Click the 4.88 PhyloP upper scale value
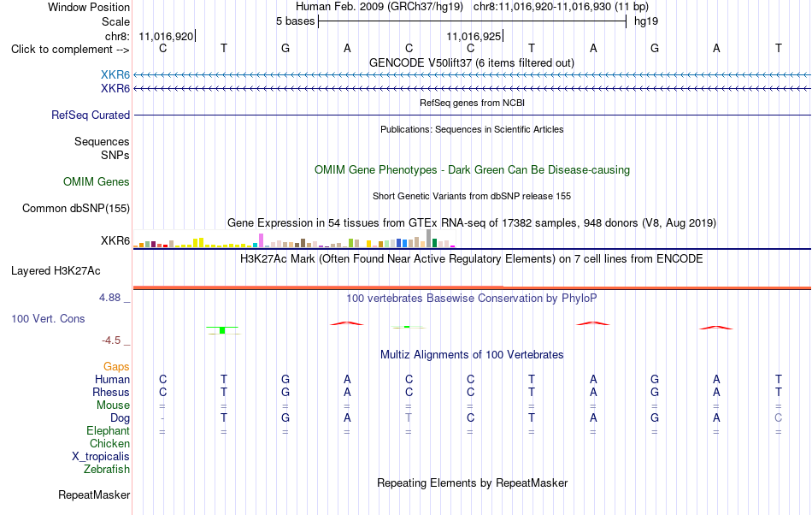 point(109,298)
